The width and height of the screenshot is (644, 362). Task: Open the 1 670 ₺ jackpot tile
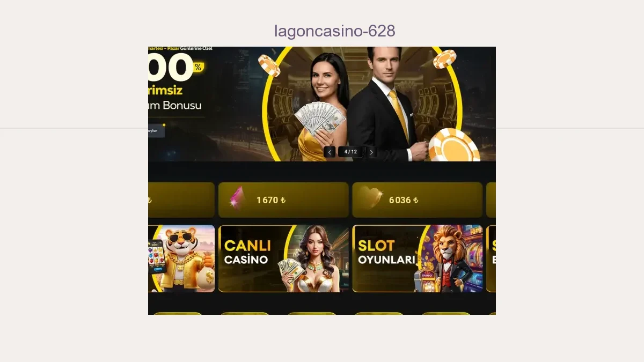pyautogui.click(x=283, y=200)
